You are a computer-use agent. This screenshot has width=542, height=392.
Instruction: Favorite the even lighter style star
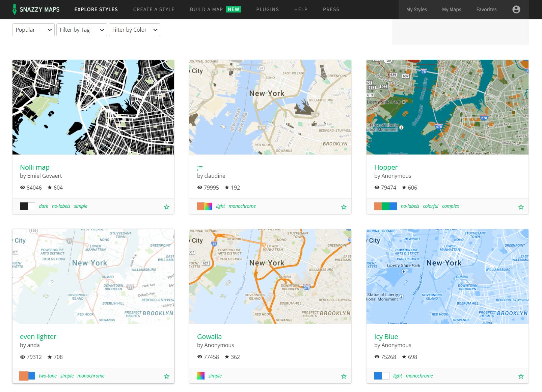point(167,376)
